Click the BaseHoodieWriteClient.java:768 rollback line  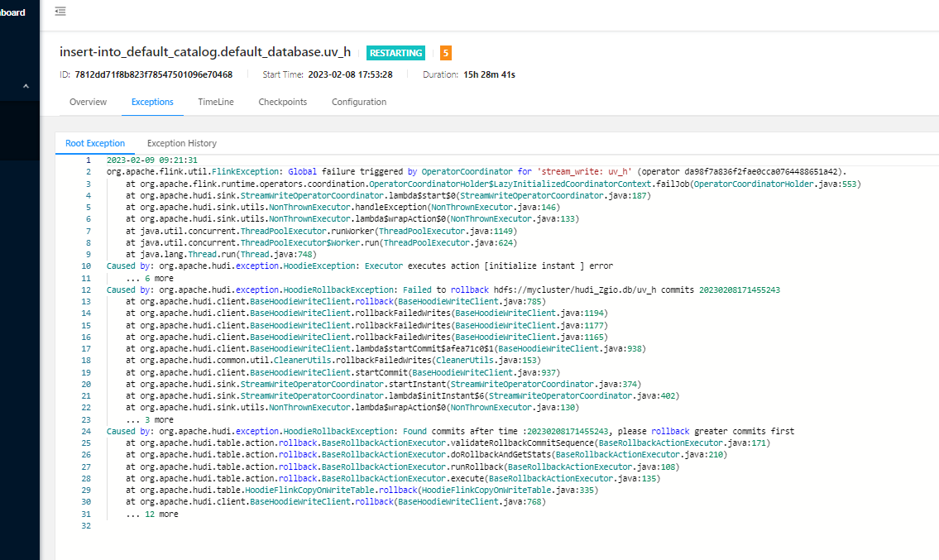[336, 502]
